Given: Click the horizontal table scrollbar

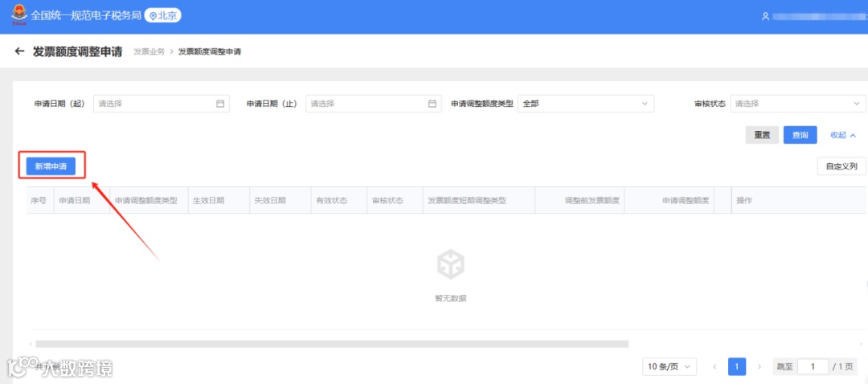Looking at the screenshot, I should pyautogui.click(x=332, y=344).
